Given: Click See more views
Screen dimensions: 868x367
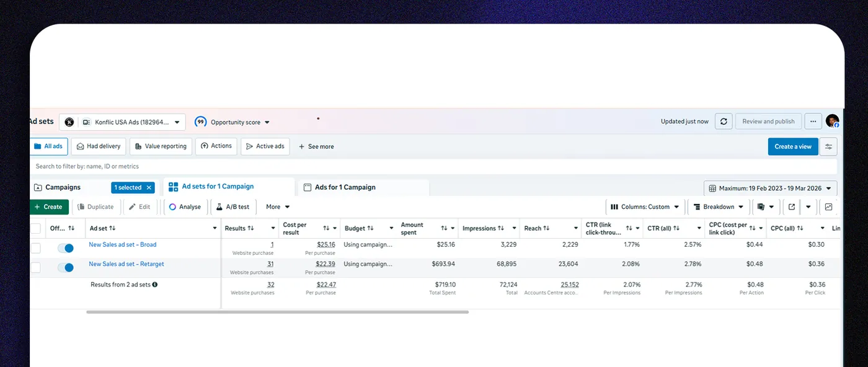Looking at the screenshot, I should click(316, 147).
